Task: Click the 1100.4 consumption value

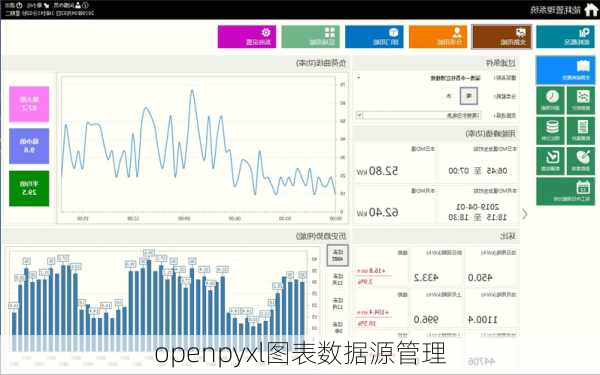Action: pyautogui.click(x=483, y=320)
